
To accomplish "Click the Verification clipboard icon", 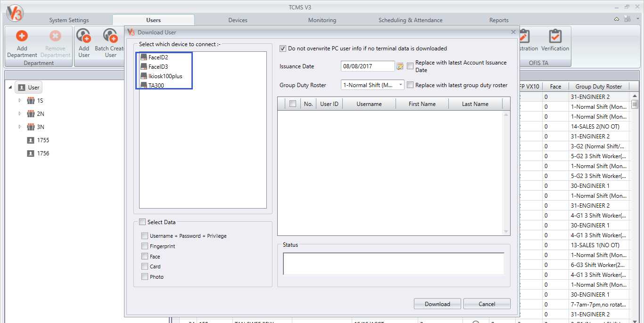I will pyautogui.click(x=555, y=36).
